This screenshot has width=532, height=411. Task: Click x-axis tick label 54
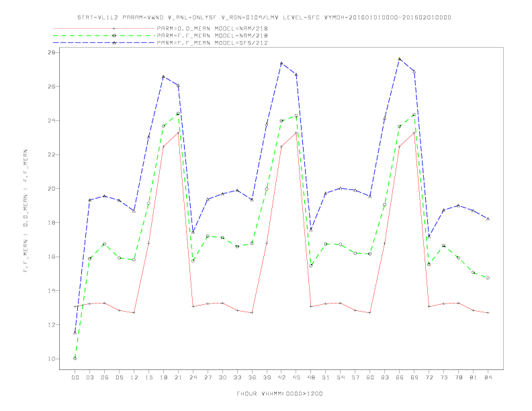click(x=341, y=377)
